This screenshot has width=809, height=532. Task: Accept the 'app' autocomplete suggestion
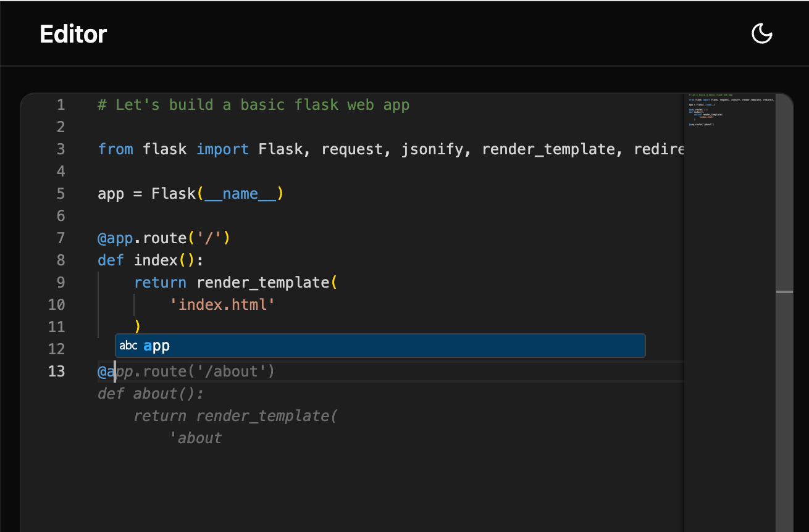(380, 346)
